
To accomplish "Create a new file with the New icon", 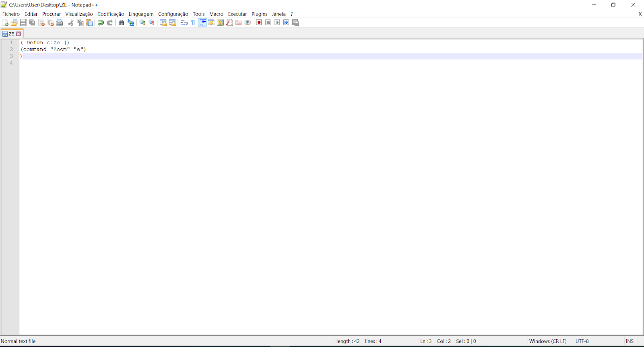I will [5, 23].
